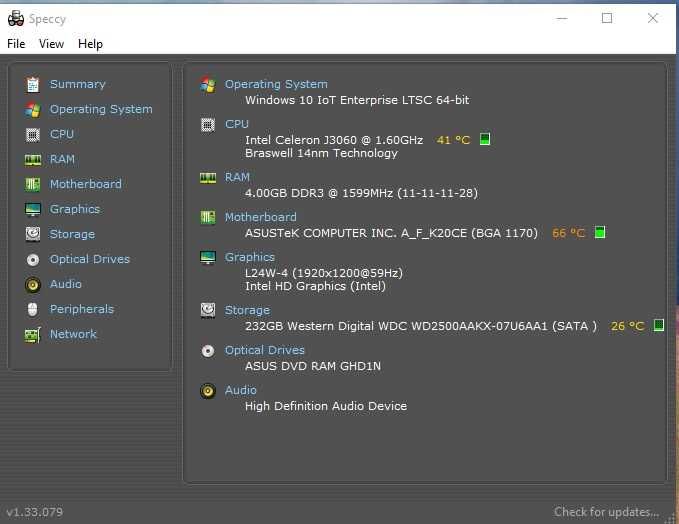Select Peripherals in the sidebar

coord(82,309)
